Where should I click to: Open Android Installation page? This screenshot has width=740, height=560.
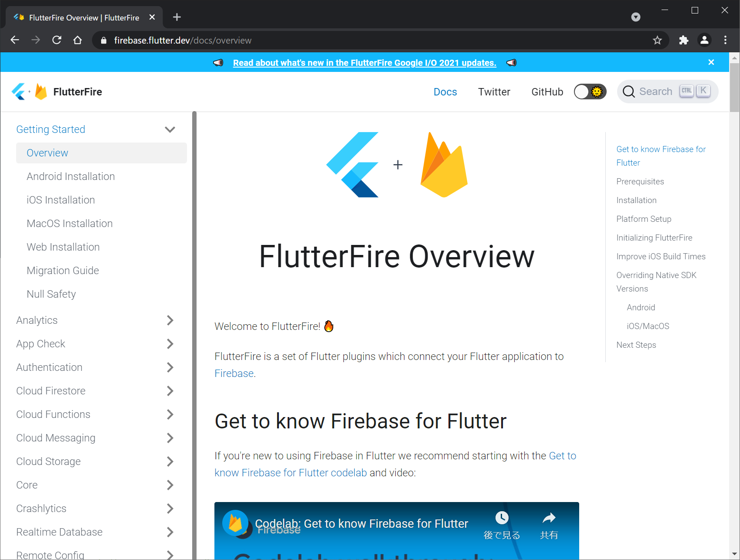pyautogui.click(x=71, y=176)
